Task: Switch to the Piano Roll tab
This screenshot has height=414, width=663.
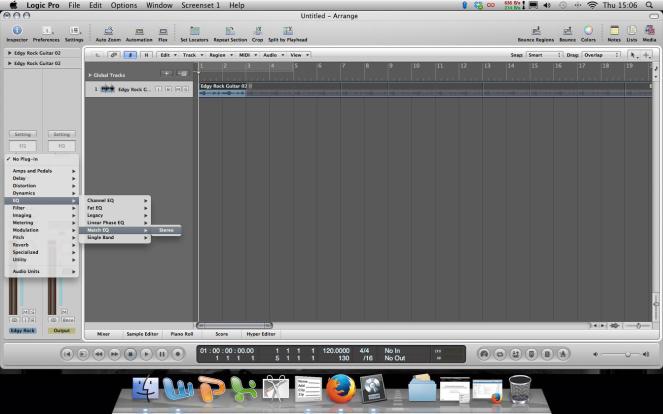Action: pyautogui.click(x=181, y=334)
